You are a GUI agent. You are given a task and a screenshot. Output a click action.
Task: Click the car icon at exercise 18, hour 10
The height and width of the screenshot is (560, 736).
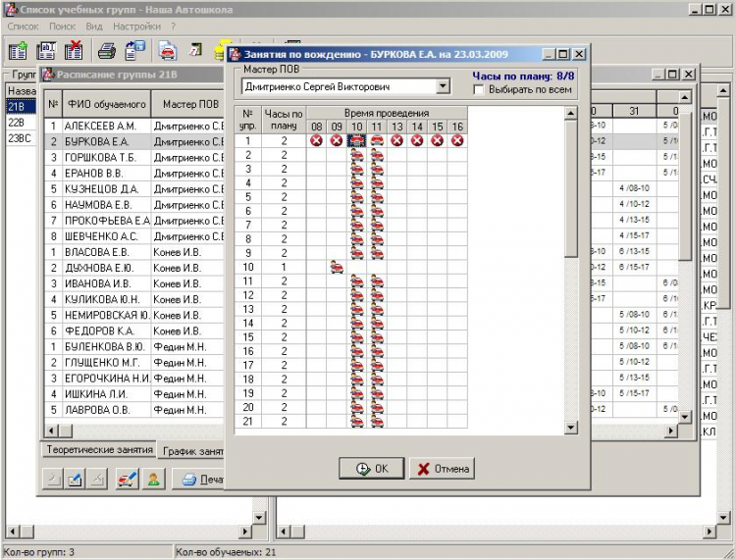(x=357, y=379)
